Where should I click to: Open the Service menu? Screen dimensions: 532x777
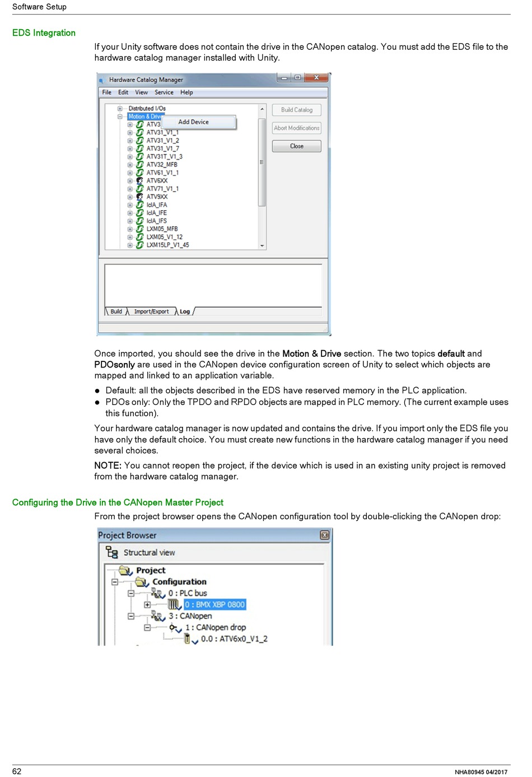click(x=164, y=92)
